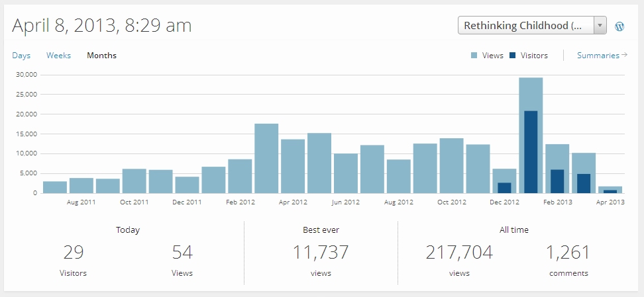644x297 pixels.
Task: Switch to the Weeks view
Action: pos(58,56)
